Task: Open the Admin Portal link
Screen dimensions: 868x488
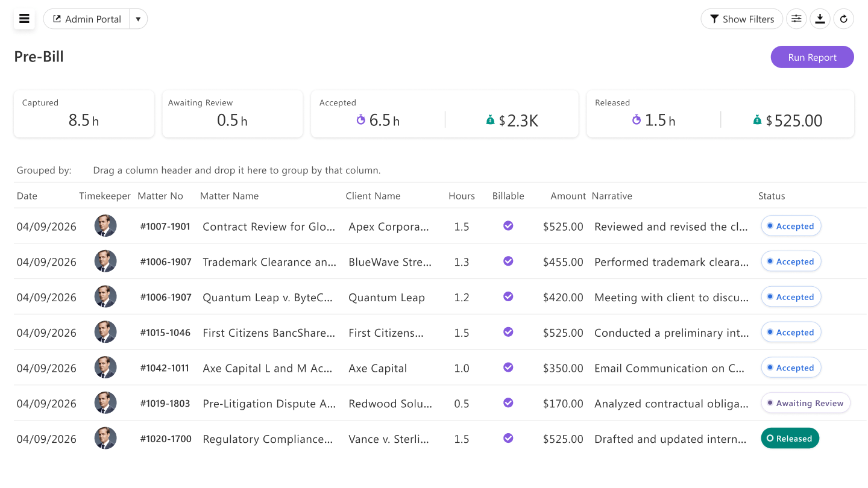Action: pyautogui.click(x=87, y=19)
